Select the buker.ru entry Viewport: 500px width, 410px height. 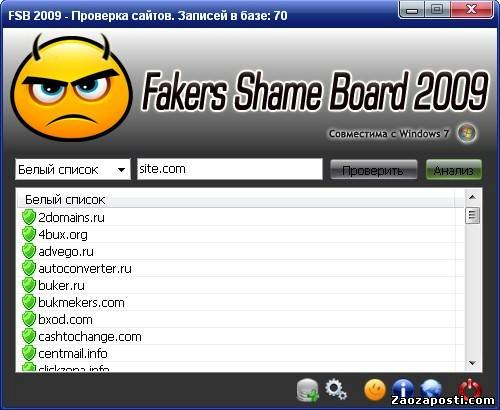[x=240, y=285]
